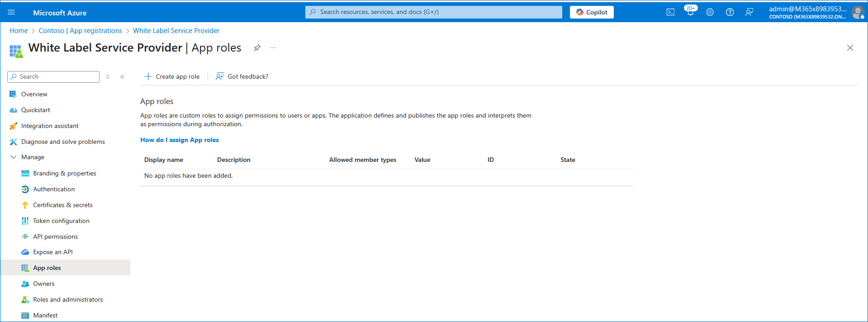Open the How do I assign App roles link

pos(179,140)
